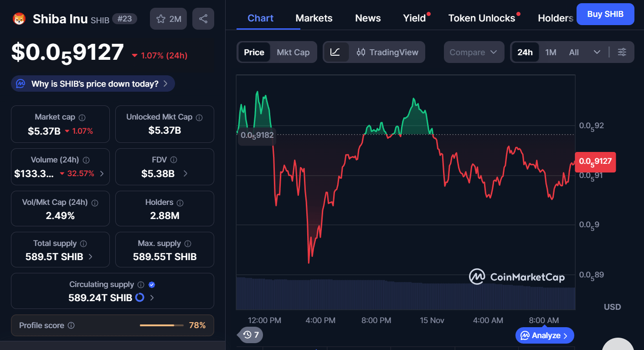644x350 pixels.
Task: Click the Market cap info icon
Action: point(82,117)
